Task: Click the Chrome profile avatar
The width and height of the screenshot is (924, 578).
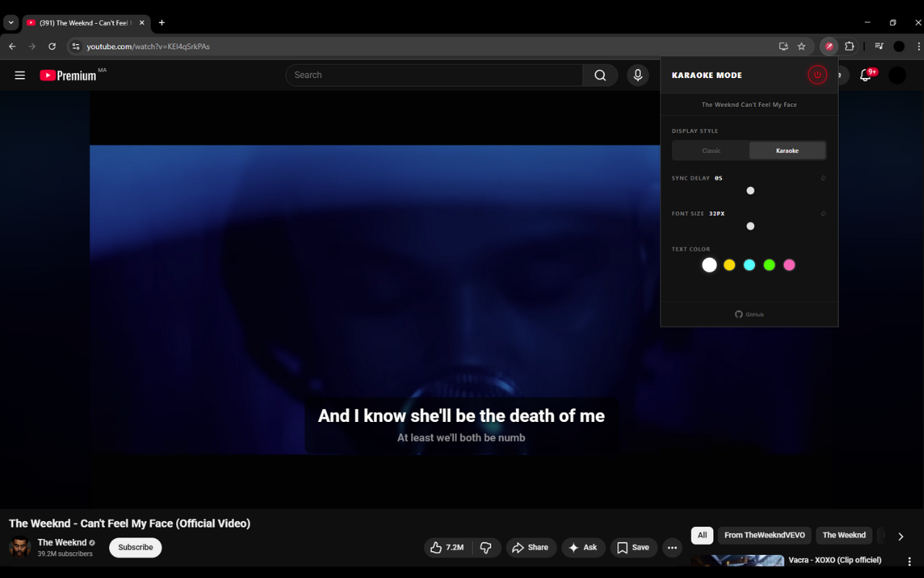Action: click(x=899, y=46)
